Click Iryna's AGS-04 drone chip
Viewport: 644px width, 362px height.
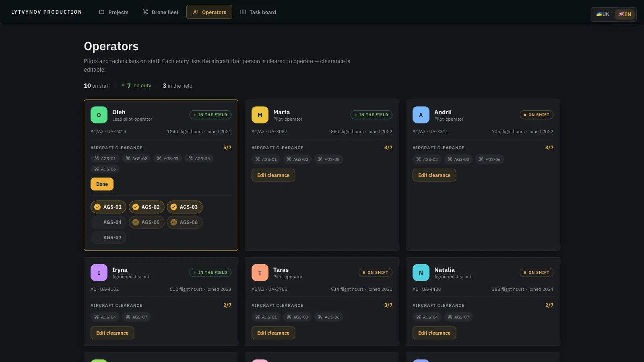[x=105, y=317]
